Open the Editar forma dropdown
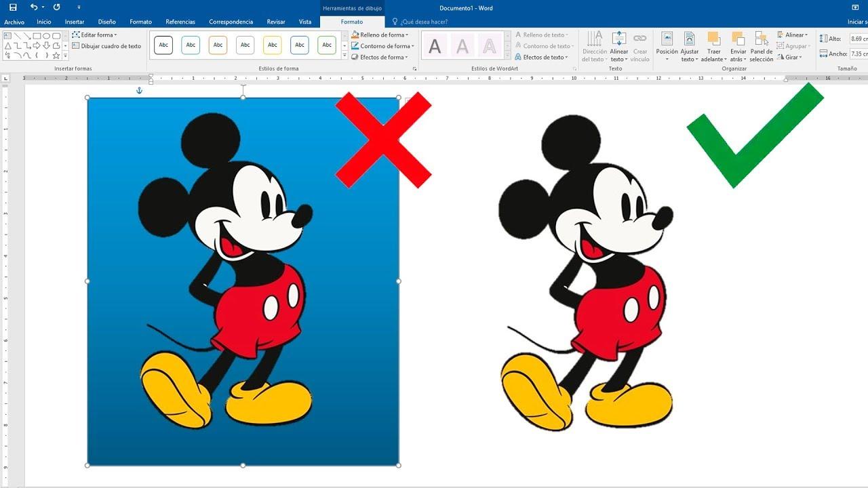Image resolution: width=868 pixels, height=488 pixels. [x=98, y=35]
